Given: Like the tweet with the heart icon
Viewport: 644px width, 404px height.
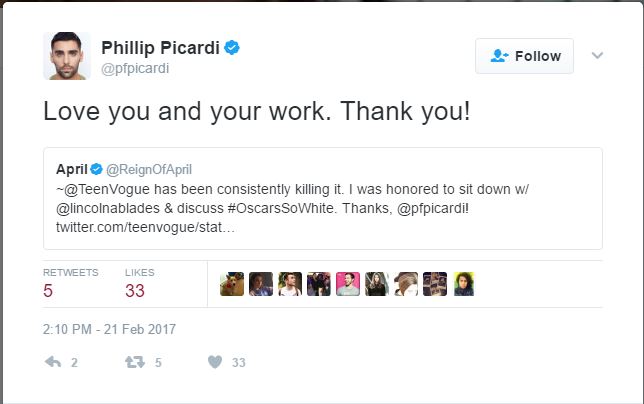Looking at the screenshot, I should [214, 363].
